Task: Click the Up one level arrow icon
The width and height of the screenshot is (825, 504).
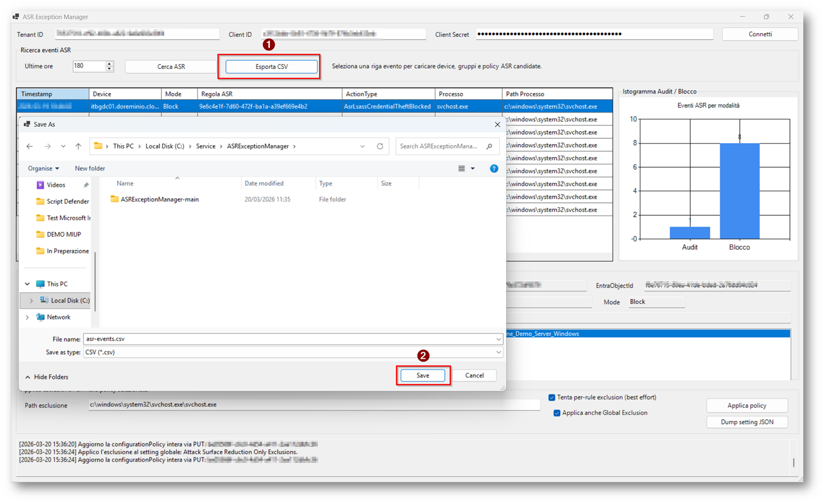Action: pyautogui.click(x=79, y=147)
